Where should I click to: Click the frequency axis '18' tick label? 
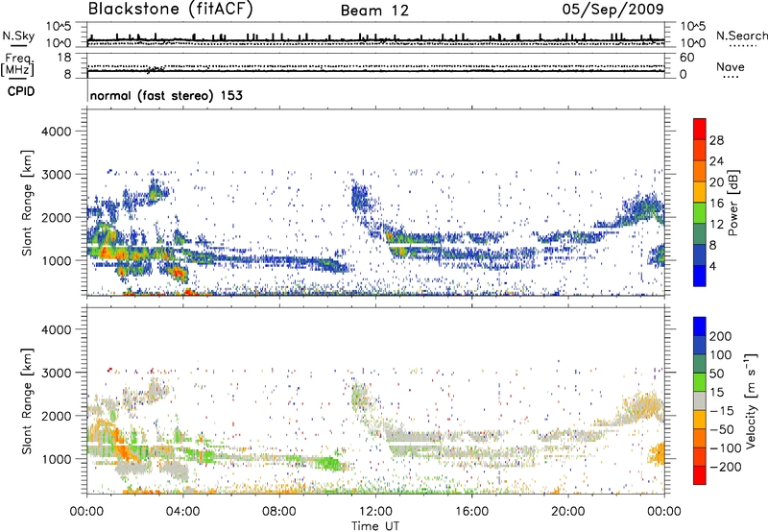pos(64,58)
